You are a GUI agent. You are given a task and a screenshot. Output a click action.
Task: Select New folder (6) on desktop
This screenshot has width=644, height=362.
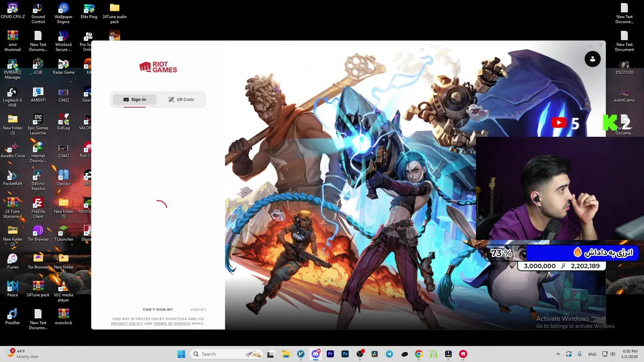pos(63,263)
